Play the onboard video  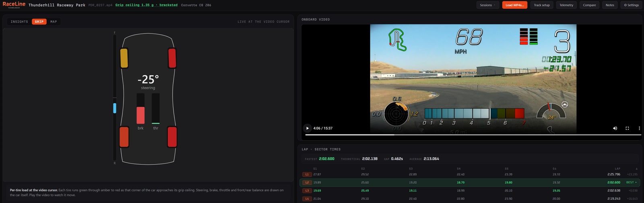[308, 128]
